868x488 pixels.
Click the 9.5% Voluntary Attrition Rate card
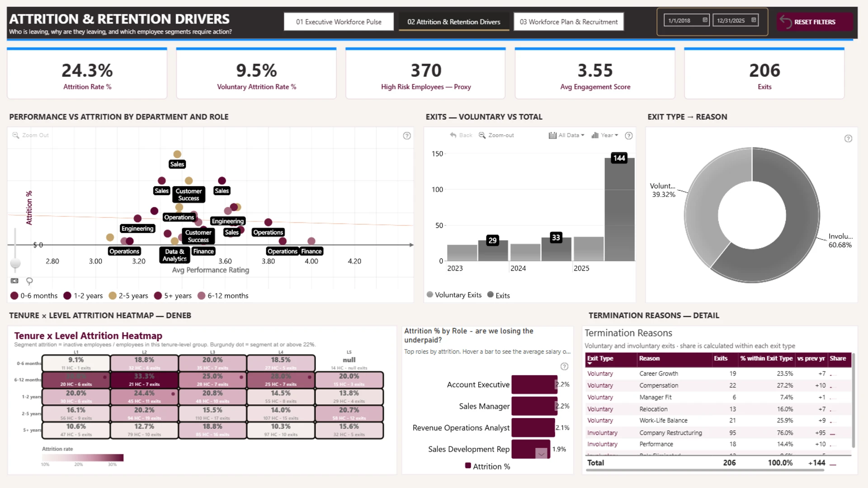[x=256, y=74]
